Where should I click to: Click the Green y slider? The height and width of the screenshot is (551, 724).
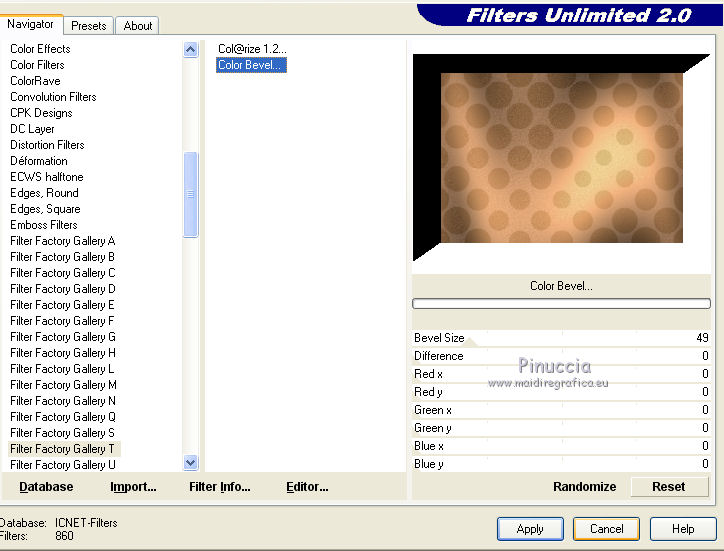[x=561, y=428]
